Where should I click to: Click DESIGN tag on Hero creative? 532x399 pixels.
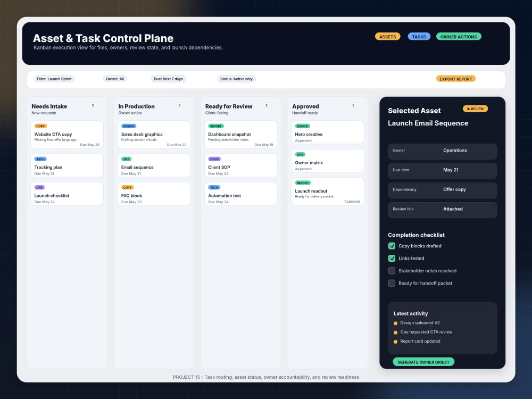[x=302, y=126]
